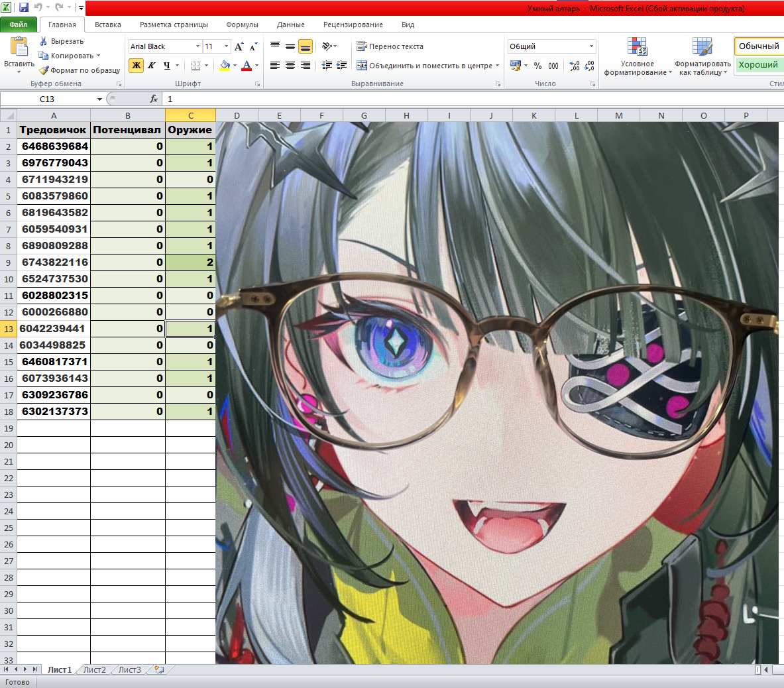784x688 pixels.
Task: Toggle Italic (К) formatting
Action: (152, 66)
